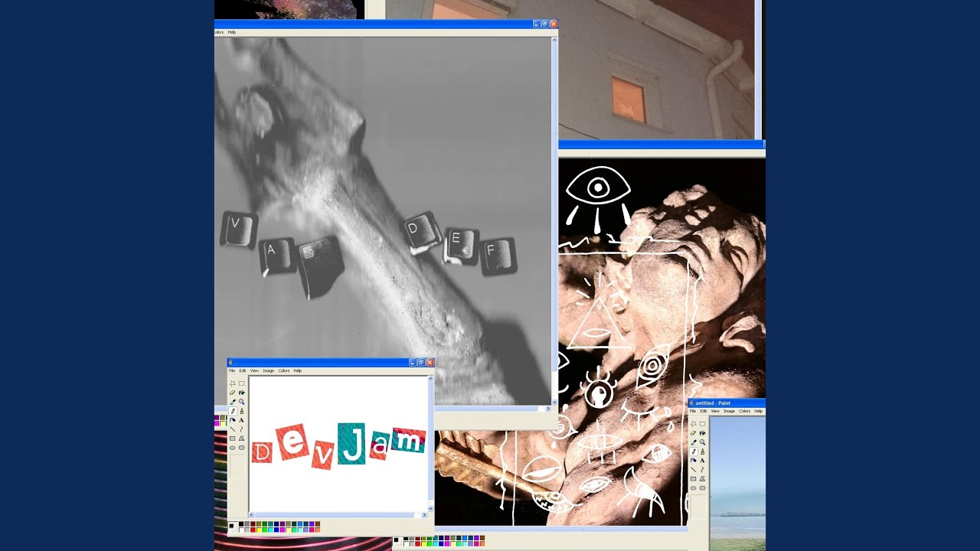
Task: Select Polygon tool in untitled Paint window
Action: pos(703,479)
